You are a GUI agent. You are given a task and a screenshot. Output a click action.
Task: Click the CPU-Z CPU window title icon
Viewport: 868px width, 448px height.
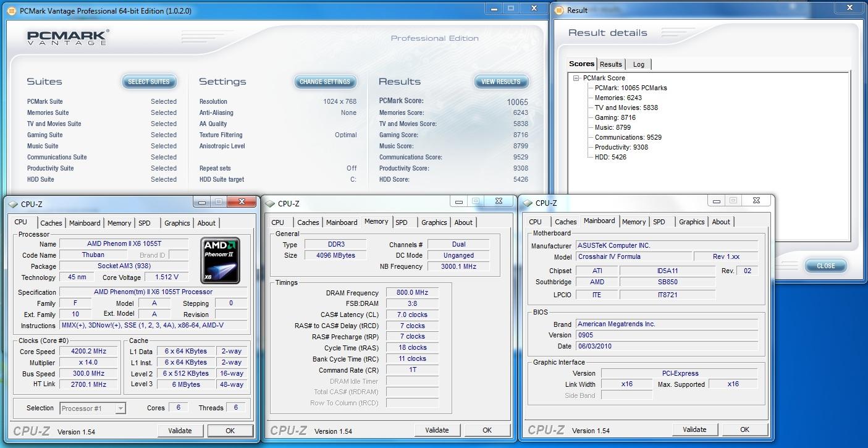tap(12, 204)
